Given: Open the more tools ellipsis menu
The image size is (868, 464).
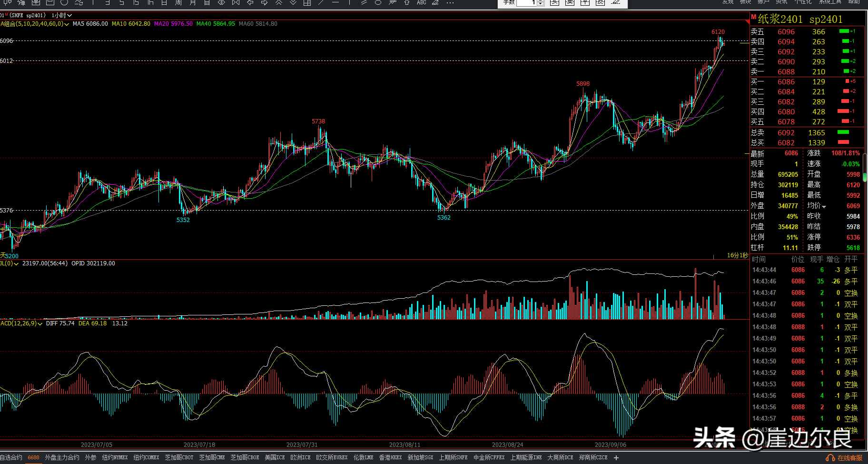Looking at the screenshot, I should coord(450,2).
